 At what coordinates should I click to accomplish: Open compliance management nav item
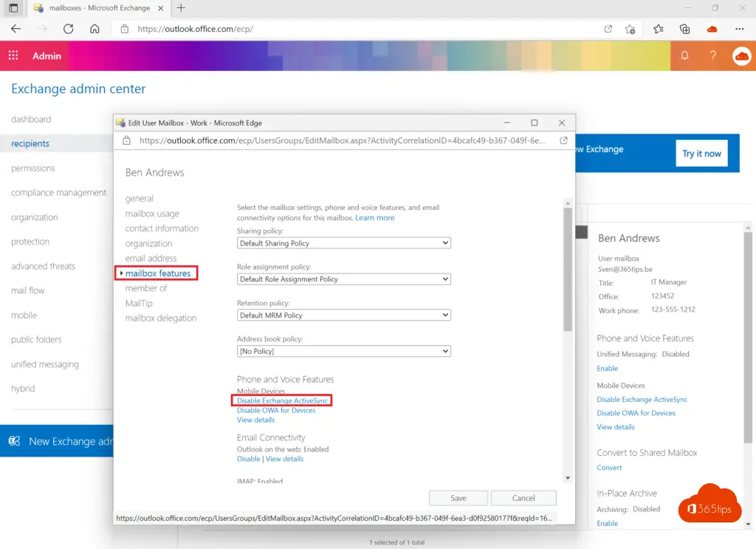point(58,193)
